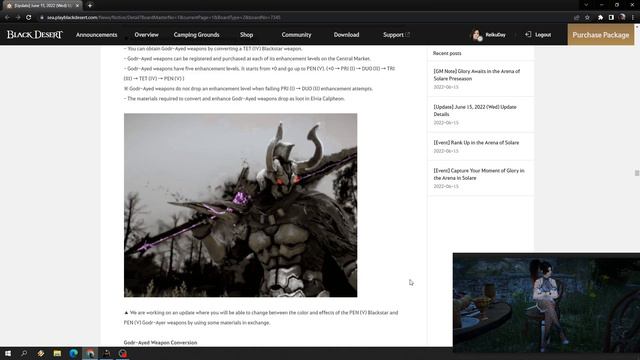Open GM Note Glory Awaits recent post
This screenshot has width=640, height=360.
(x=476, y=75)
